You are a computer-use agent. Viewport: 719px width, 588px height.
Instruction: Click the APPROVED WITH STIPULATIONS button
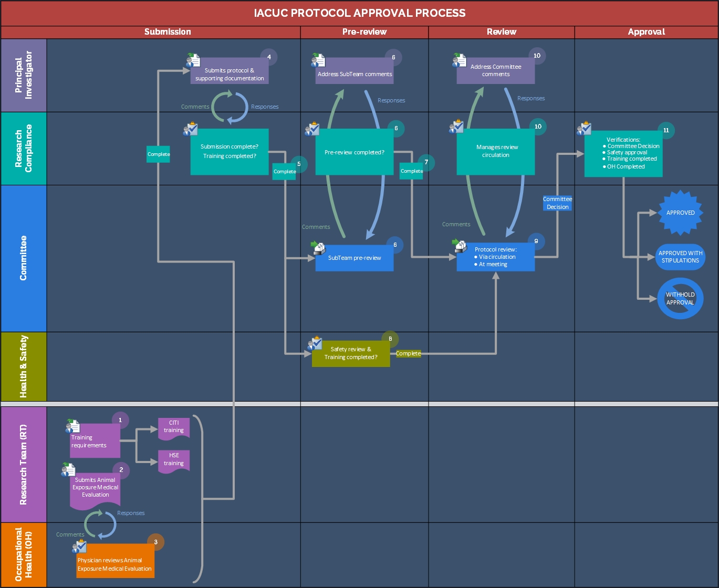coord(680,257)
